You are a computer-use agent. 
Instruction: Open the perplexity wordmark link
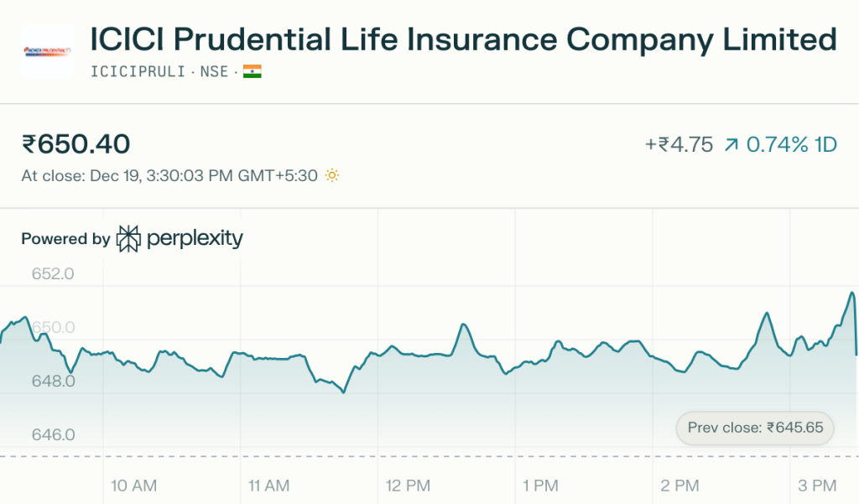tap(195, 239)
